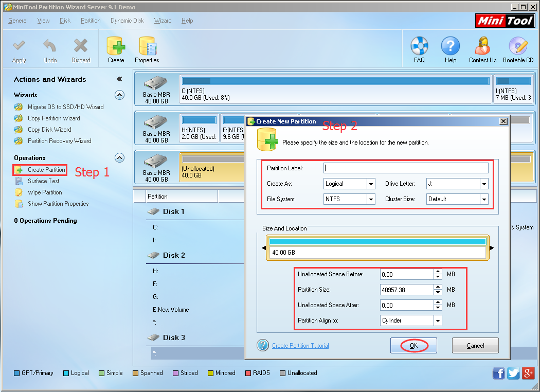Select Create Partition operation
The image size is (540, 392).
46,170
